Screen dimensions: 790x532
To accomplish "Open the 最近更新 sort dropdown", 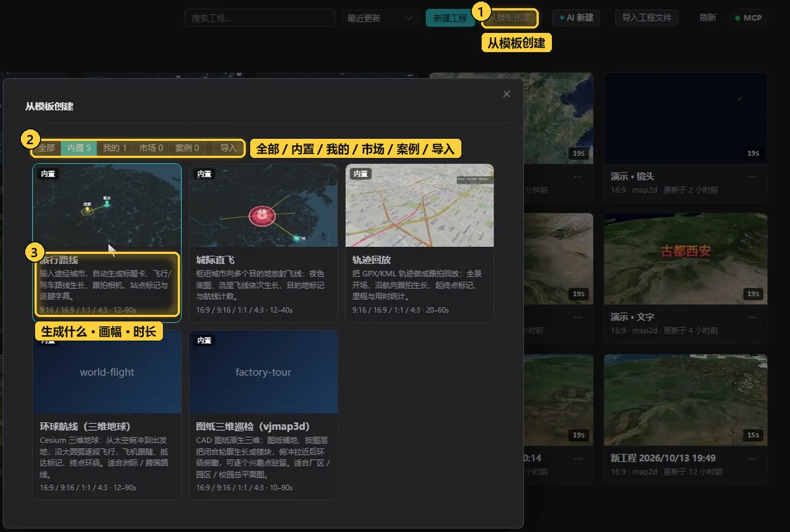I will [380, 18].
